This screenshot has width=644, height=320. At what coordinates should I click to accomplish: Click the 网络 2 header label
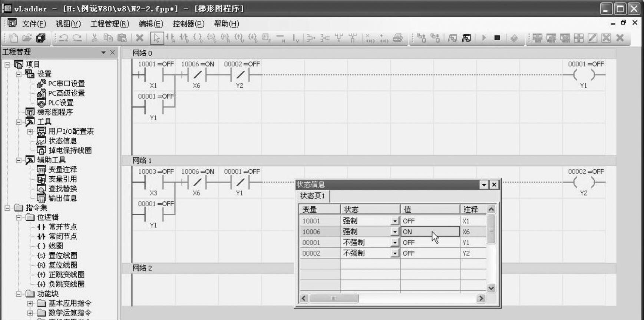(142, 268)
